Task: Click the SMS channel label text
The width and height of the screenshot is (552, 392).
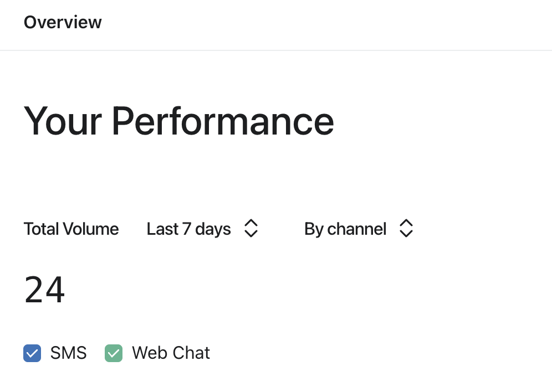Action: coord(68,353)
